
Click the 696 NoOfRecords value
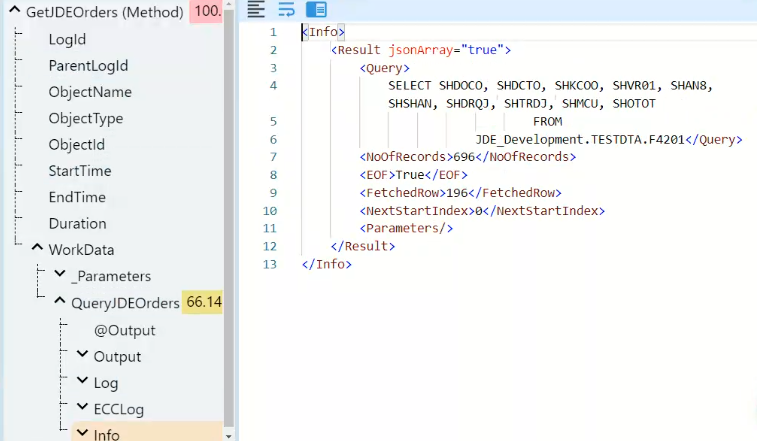pyautogui.click(x=464, y=157)
